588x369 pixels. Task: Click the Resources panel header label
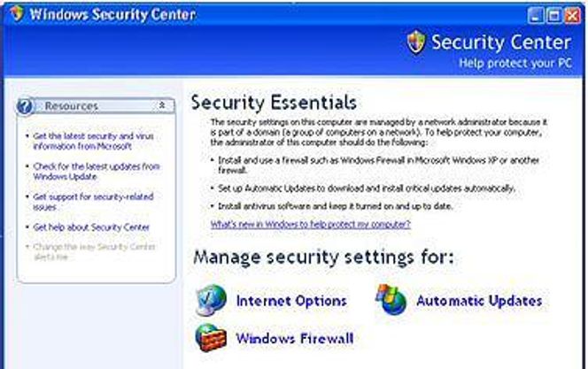click(x=71, y=106)
